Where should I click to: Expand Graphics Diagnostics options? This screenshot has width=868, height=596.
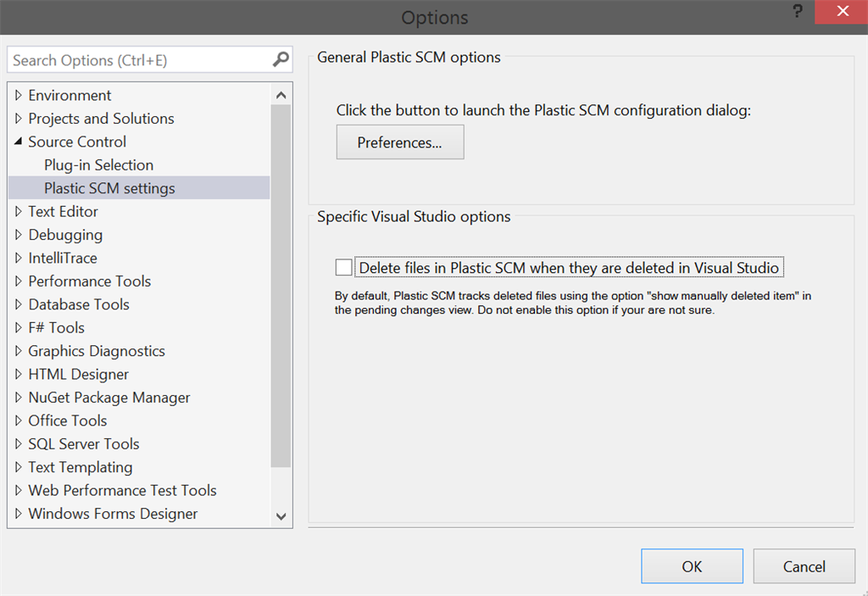coord(19,351)
